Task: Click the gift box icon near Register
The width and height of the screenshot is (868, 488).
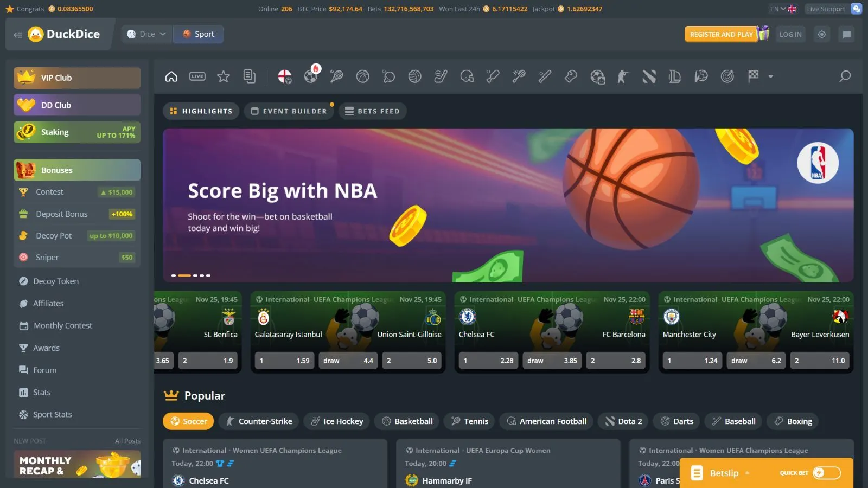Action: coord(764,33)
